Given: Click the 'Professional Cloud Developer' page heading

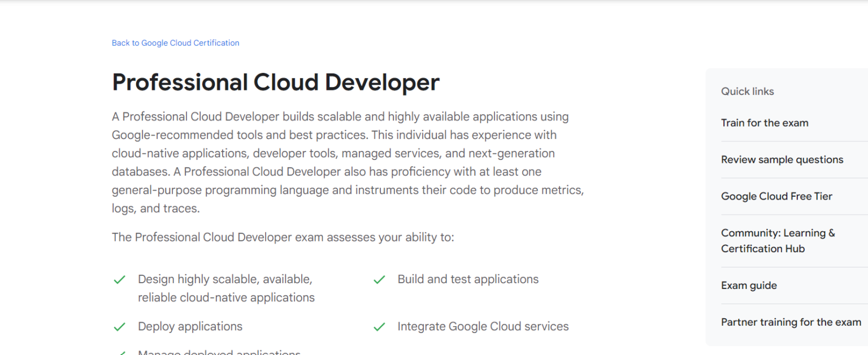Looking at the screenshot, I should tap(275, 83).
